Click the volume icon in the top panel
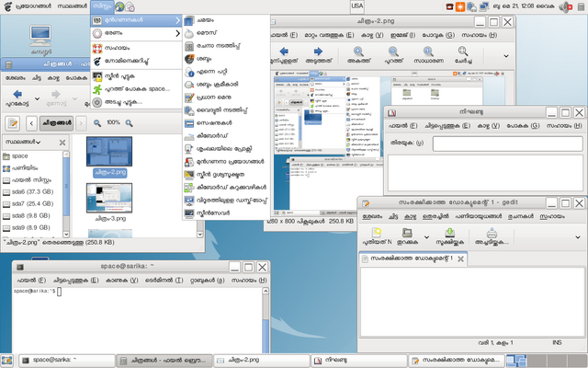 point(564,6)
